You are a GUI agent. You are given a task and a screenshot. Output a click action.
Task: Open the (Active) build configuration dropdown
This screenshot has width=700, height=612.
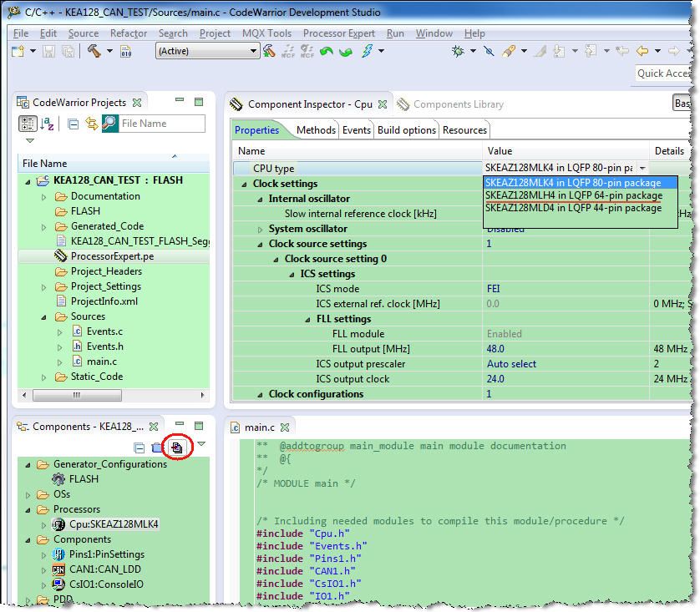click(x=207, y=51)
